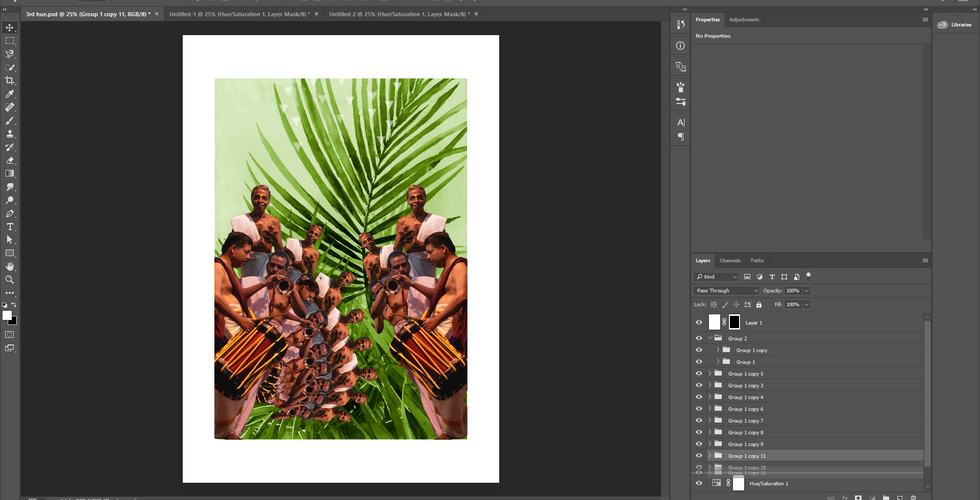Click the delete layer trash icon
The width and height of the screenshot is (980, 500).
913,497
